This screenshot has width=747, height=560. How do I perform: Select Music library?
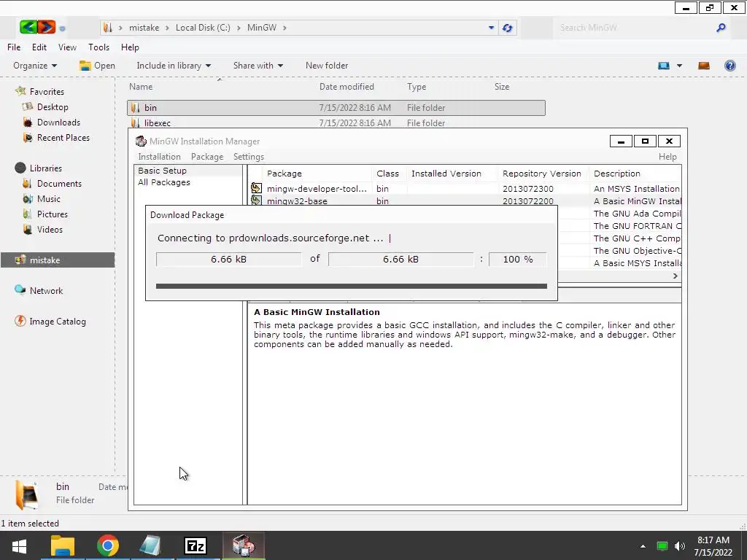click(x=49, y=198)
